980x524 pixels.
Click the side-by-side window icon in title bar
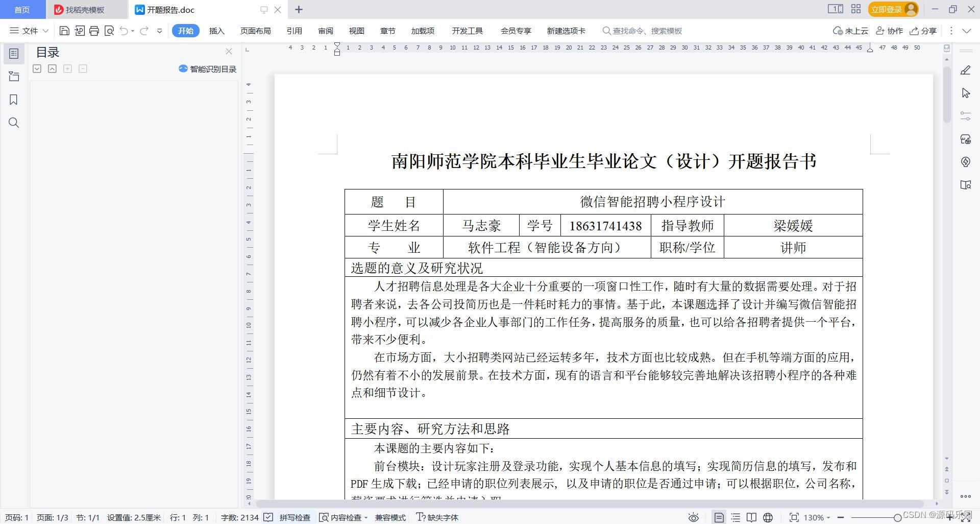click(835, 9)
